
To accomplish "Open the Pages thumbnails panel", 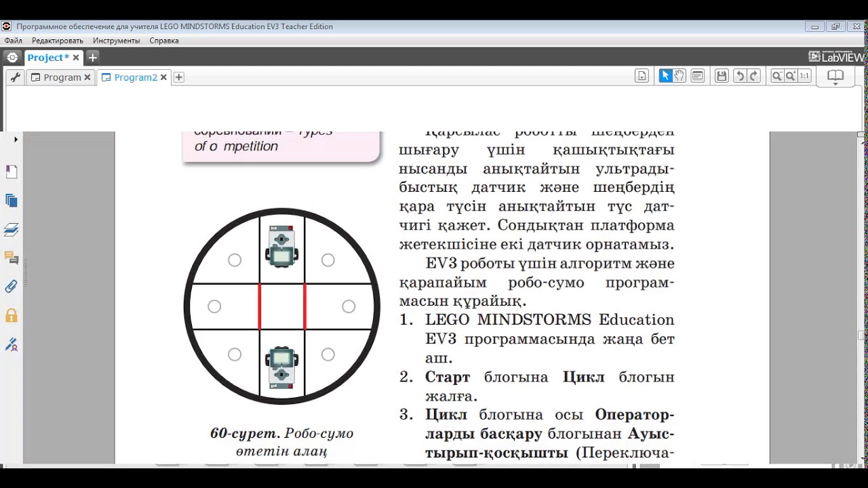I will [11, 201].
